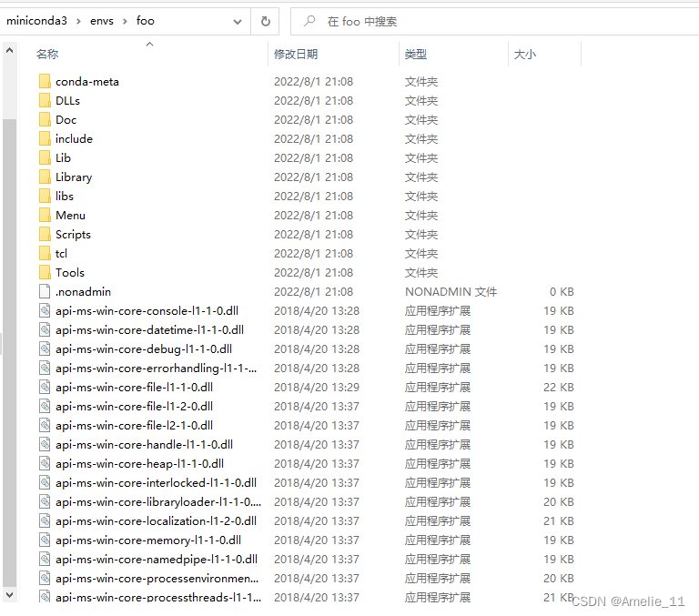Select the tcl folder icon
Viewport: 699px width, 616px height.
click(x=45, y=254)
